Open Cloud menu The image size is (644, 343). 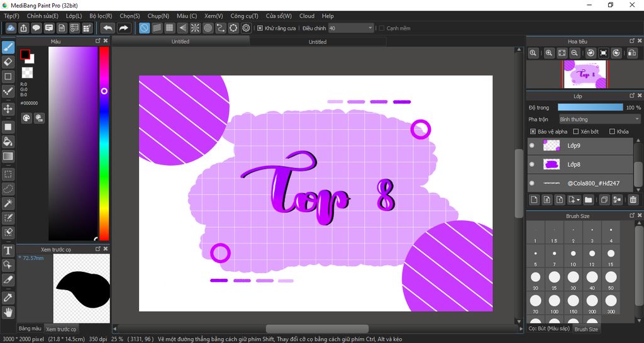(x=307, y=16)
